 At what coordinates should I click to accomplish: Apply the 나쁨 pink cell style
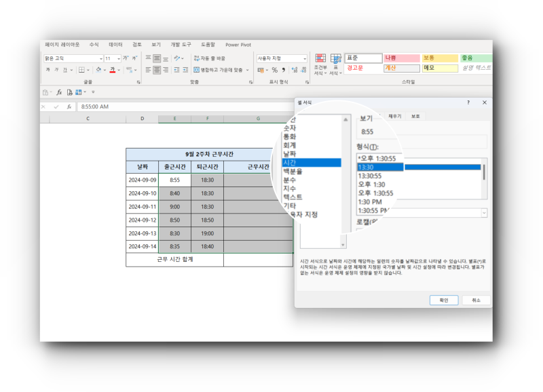[401, 58]
